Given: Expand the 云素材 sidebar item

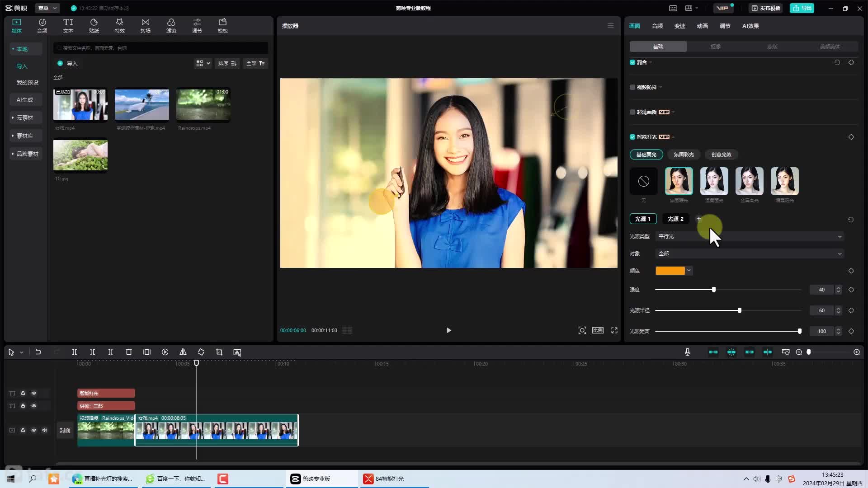Looking at the screenshot, I should point(25,117).
